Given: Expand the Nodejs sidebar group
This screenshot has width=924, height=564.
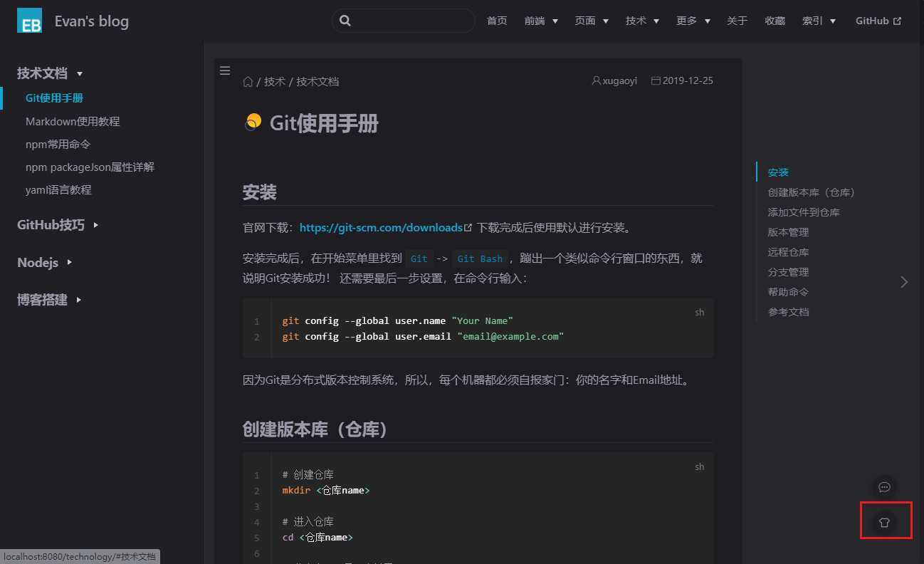Looking at the screenshot, I should pos(44,263).
